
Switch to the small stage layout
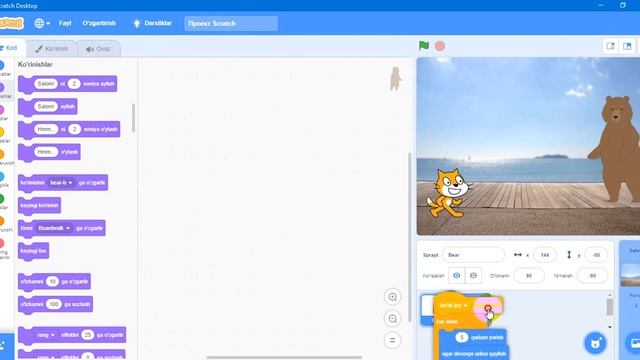611,46
